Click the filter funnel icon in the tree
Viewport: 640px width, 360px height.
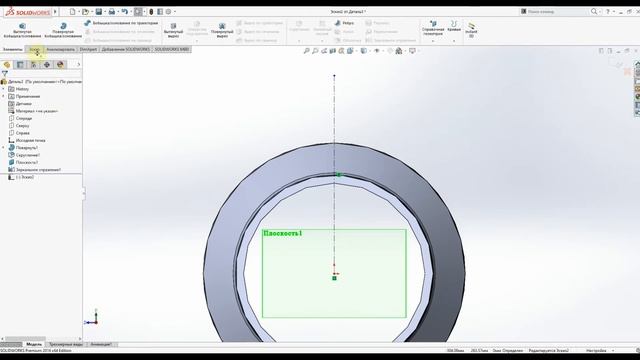pyautogui.click(x=4, y=73)
